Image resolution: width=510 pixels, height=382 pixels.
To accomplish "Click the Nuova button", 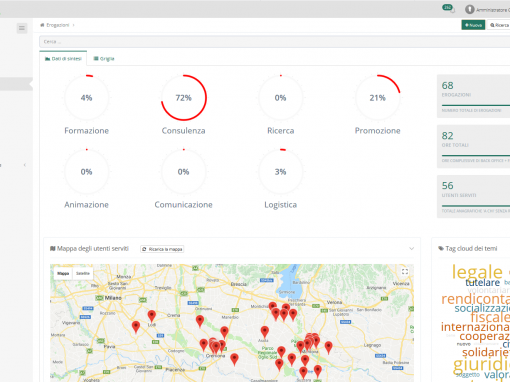I will 473,25.
